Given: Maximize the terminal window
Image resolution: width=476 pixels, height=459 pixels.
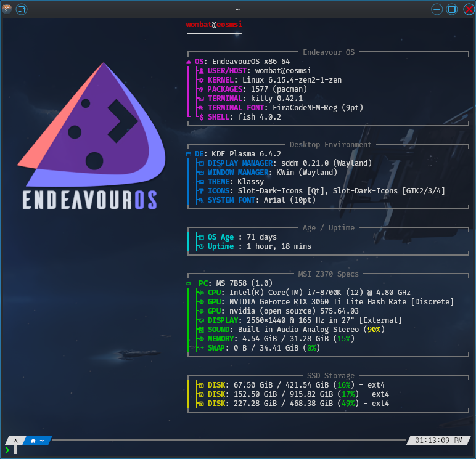Looking at the screenshot, I should point(452,9).
